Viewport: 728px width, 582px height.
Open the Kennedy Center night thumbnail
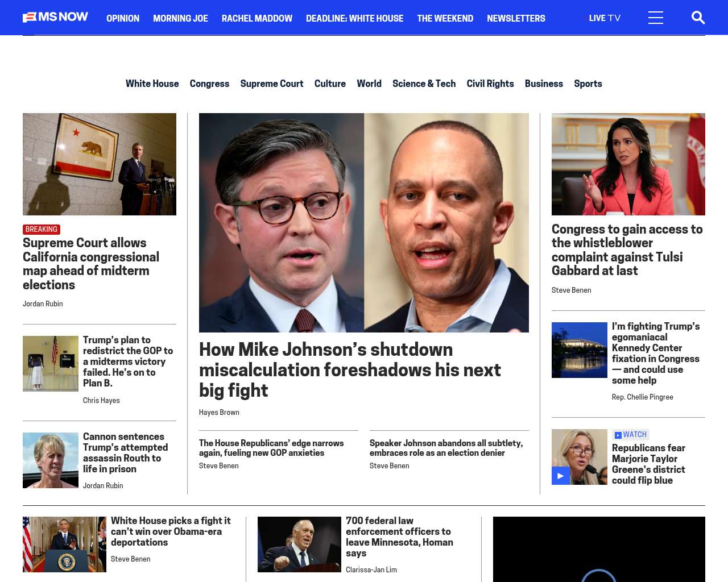pos(580,350)
